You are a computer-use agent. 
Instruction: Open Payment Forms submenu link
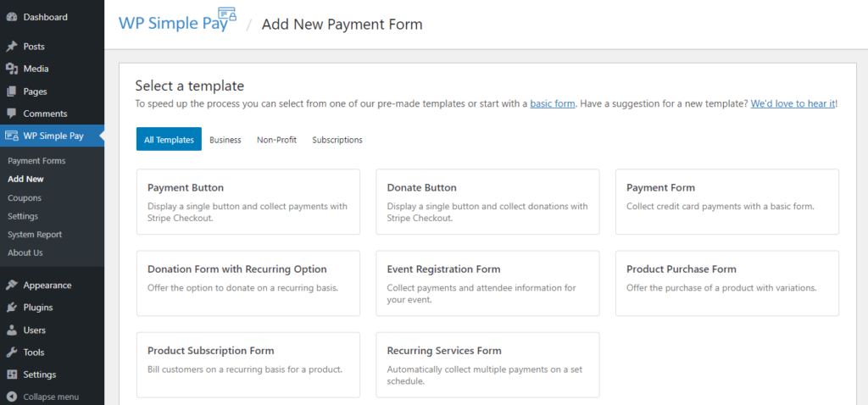point(36,161)
